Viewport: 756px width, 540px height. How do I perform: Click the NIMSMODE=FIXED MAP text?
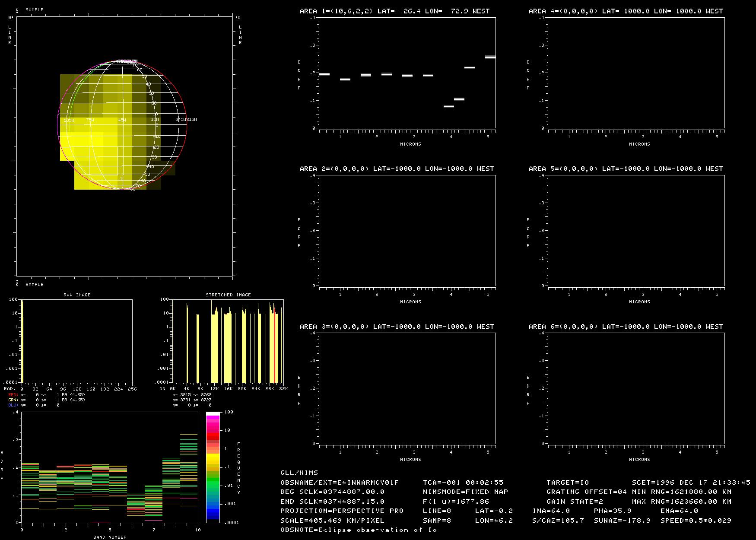tap(465, 492)
